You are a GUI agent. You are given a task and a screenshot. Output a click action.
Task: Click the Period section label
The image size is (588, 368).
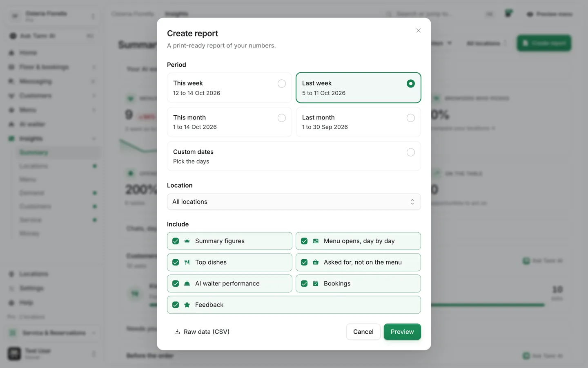[176, 65]
